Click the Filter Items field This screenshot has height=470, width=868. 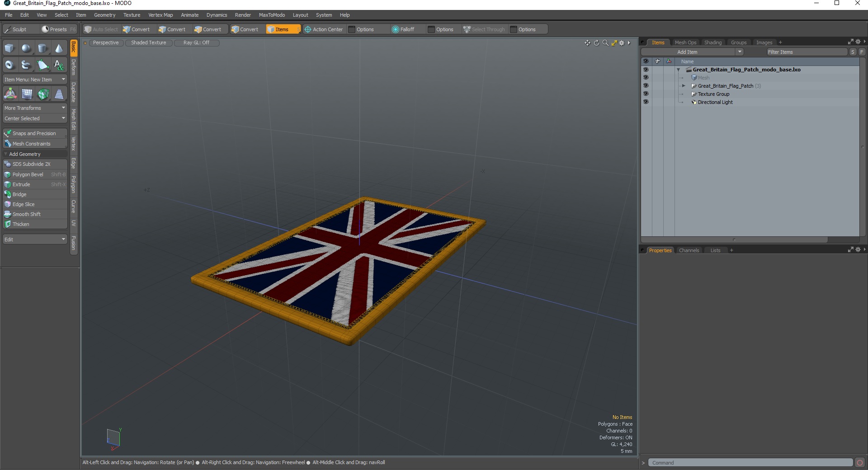click(x=807, y=52)
